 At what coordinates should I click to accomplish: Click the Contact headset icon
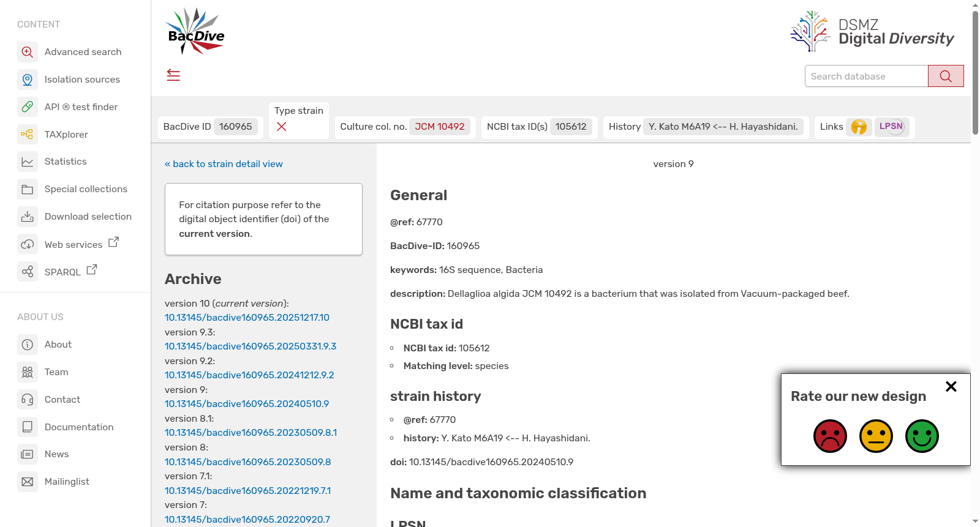28,400
